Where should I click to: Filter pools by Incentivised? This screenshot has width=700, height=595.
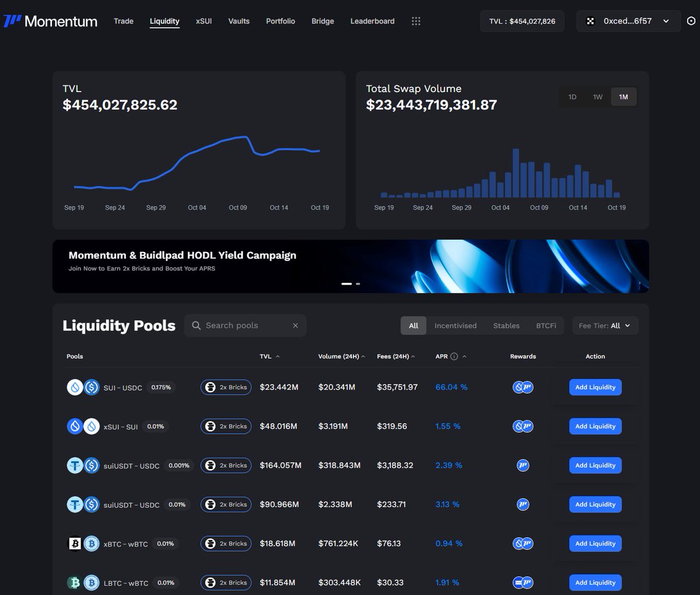click(456, 325)
